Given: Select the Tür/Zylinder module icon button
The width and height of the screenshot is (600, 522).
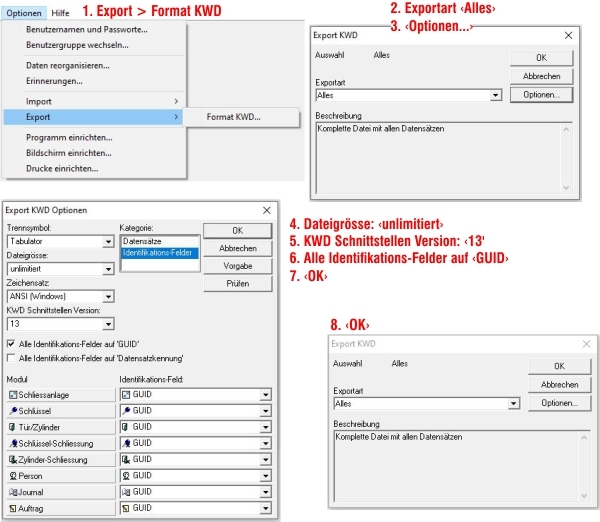Looking at the screenshot, I should pos(59,427).
